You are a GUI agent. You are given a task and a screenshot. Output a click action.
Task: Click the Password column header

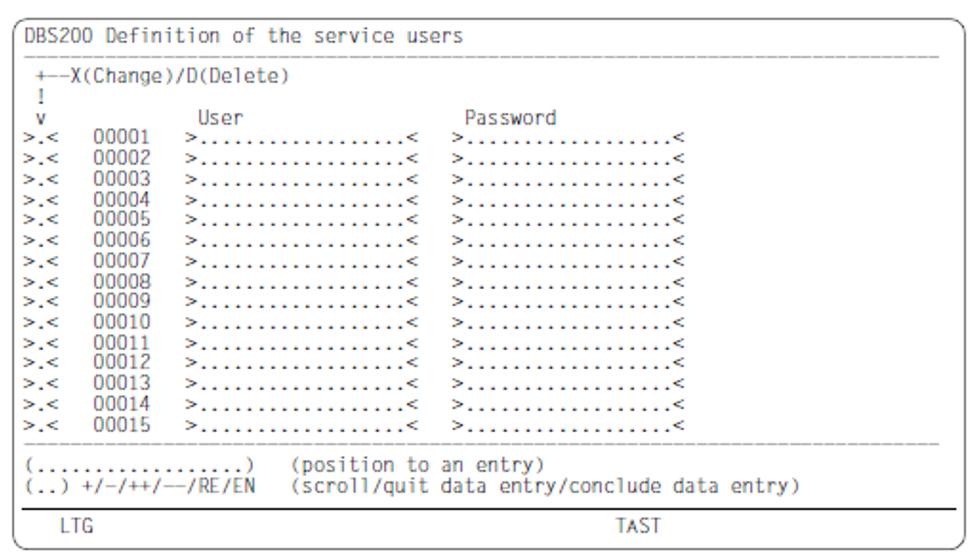tap(510, 118)
